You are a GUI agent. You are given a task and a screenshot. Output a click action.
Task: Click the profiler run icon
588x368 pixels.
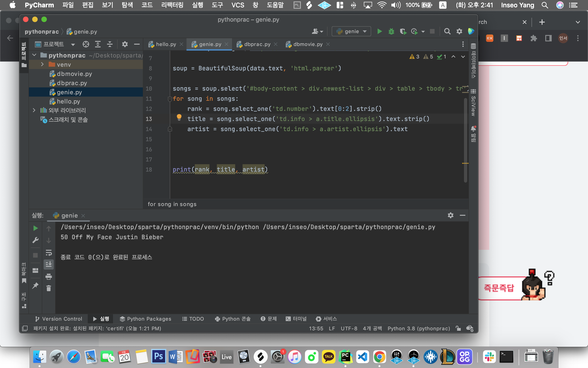point(415,32)
